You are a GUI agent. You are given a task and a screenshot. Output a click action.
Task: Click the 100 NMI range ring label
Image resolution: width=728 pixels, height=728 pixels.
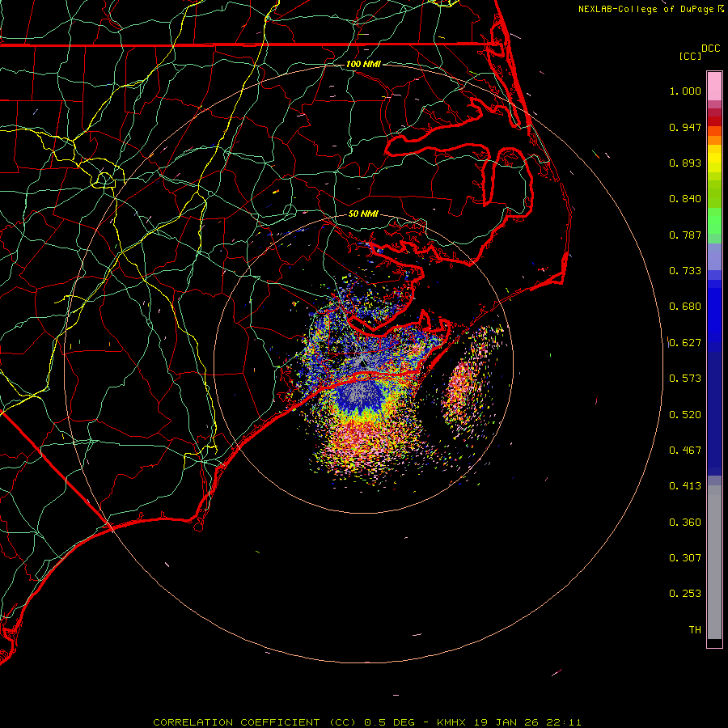click(363, 64)
